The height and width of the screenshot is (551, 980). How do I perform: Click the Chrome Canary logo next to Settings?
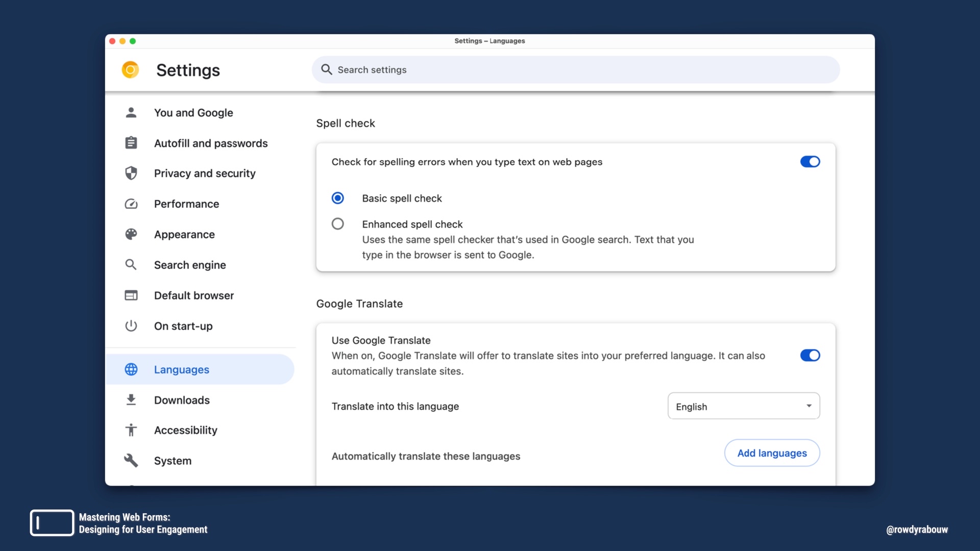pos(131,70)
